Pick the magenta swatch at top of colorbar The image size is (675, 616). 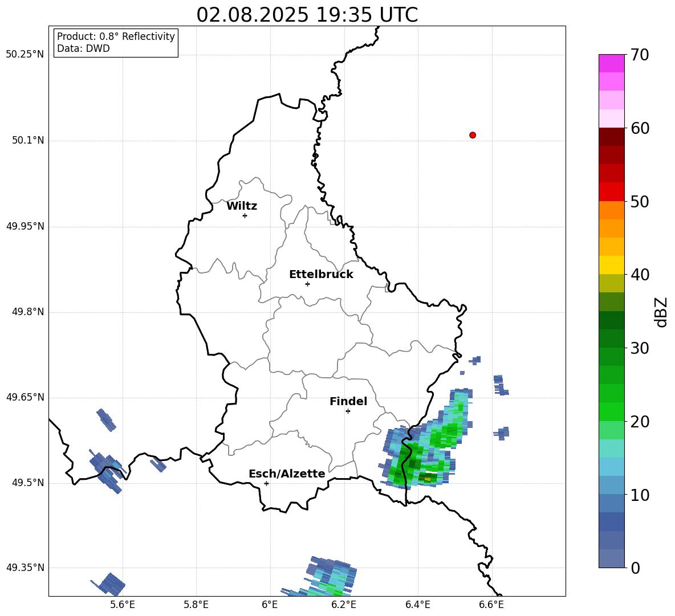pyautogui.click(x=611, y=63)
